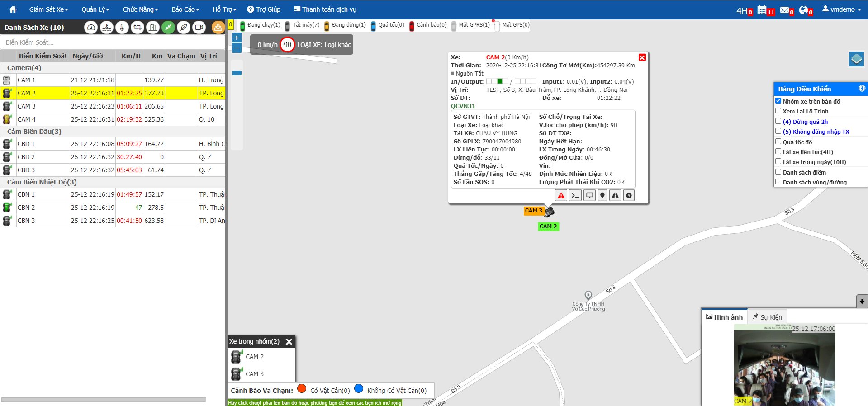Open the 'Quản Lý' dropdown menu
Screen dimensions: 868x406
coord(95,9)
